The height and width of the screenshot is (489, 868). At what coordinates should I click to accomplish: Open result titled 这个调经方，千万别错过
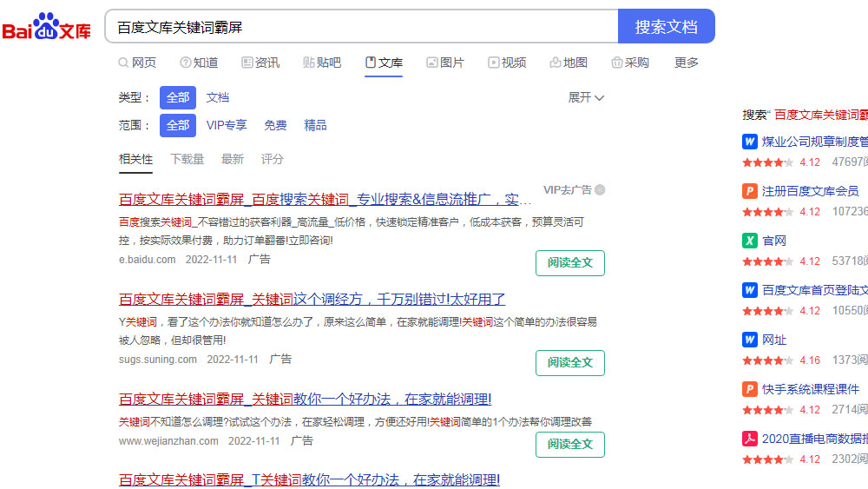[312, 300]
